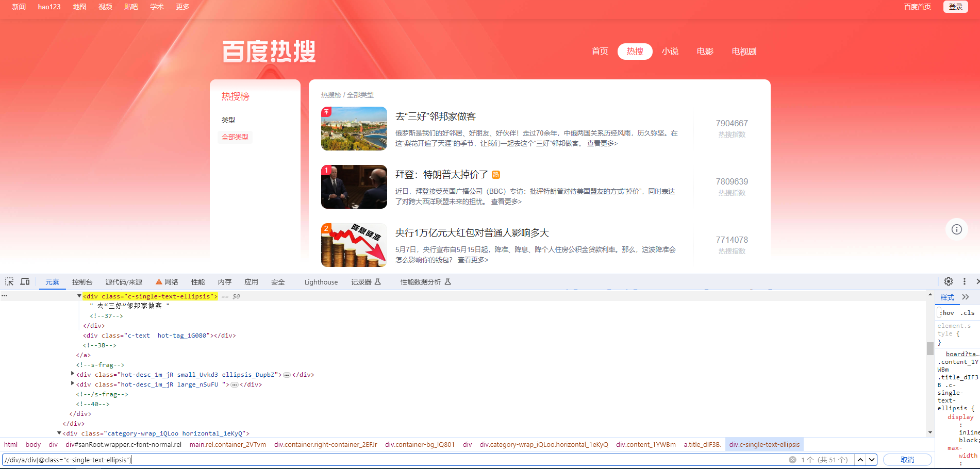The height and width of the screenshot is (469, 980).
Task: Open the 学术 link in the top bar
Action: (x=157, y=7)
